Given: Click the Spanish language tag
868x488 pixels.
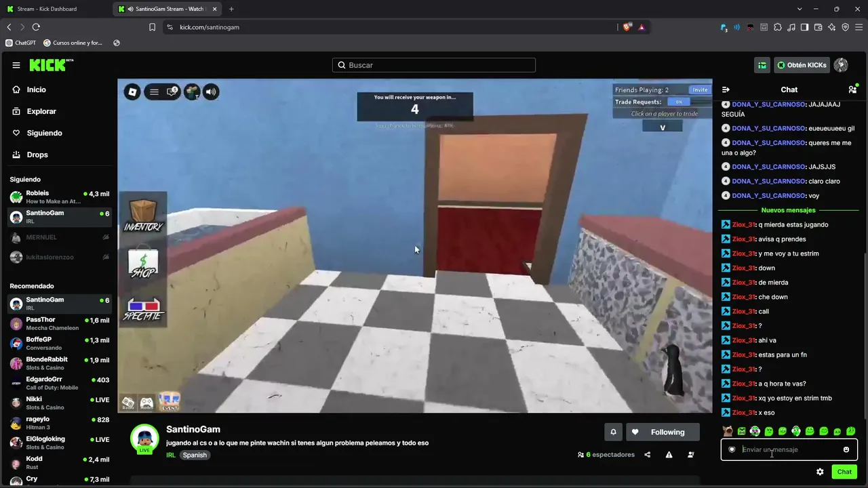Looking at the screenshot, I should point(195,455).
